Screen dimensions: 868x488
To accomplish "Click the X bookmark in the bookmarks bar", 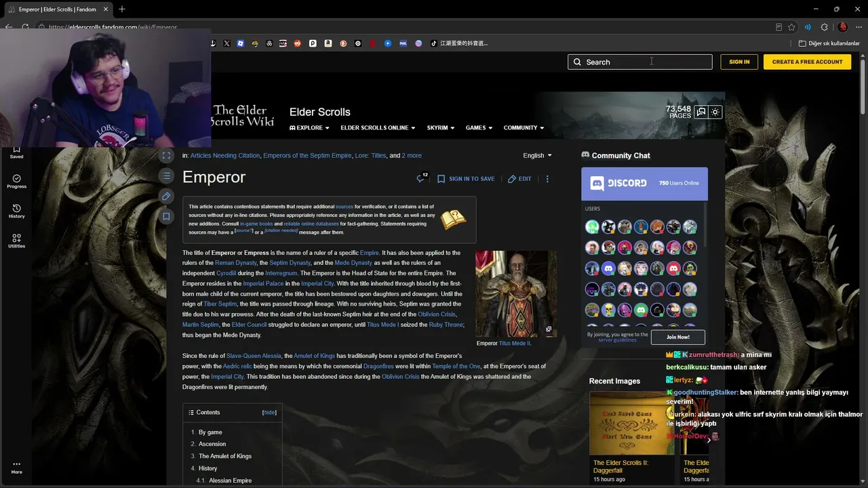I will pyautogui.click(x=226, y=43).
